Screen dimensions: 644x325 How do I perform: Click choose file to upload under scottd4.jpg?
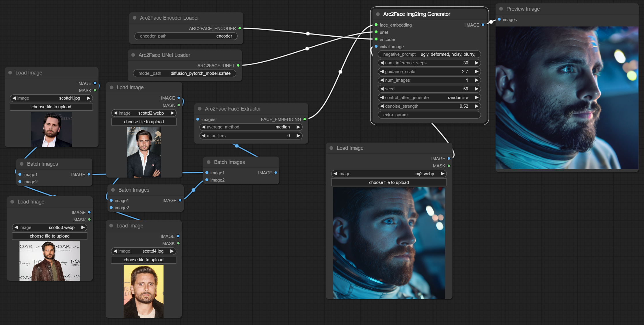click(x=144, y=260)
